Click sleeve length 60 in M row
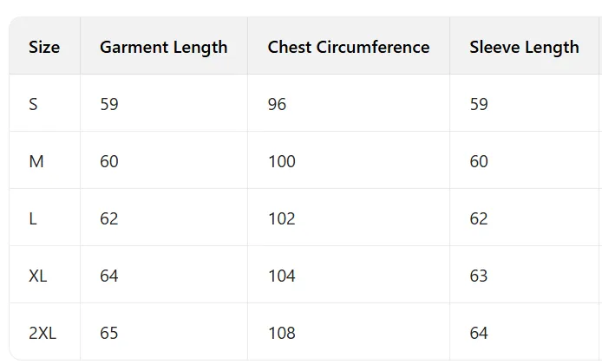The image size is (602, 364). 479,161
